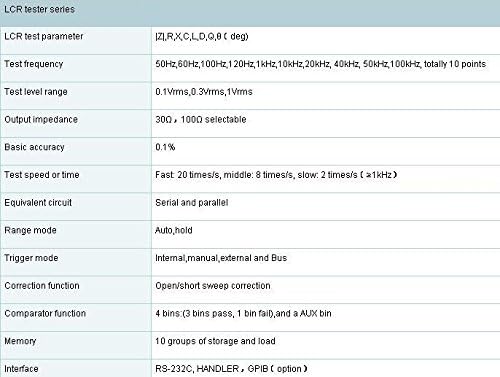Screen dimensions: 500x377
Task: Click the 'Auto,hold' value
Action: click(x=174, y=230)
